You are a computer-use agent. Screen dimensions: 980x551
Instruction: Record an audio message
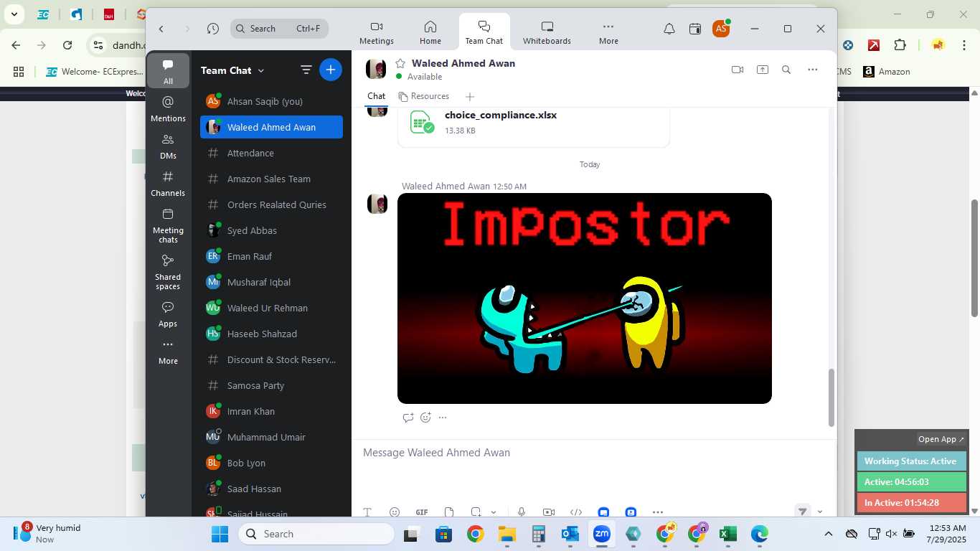point(522,512)
